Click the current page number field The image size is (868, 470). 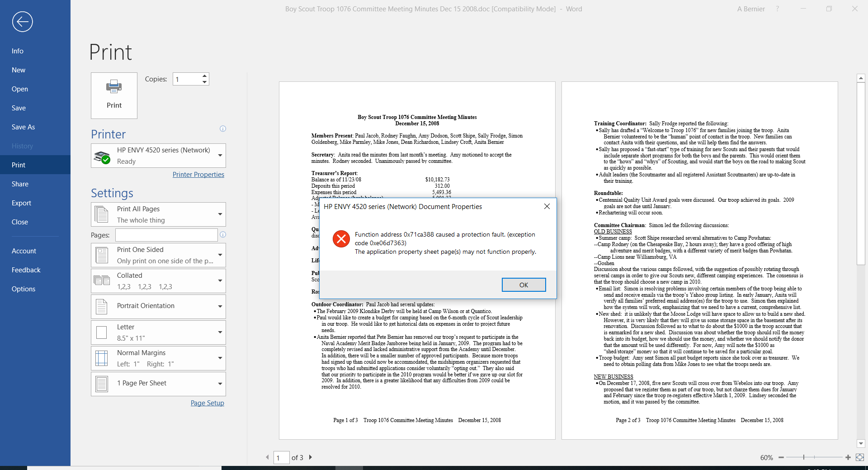[282, 458]
